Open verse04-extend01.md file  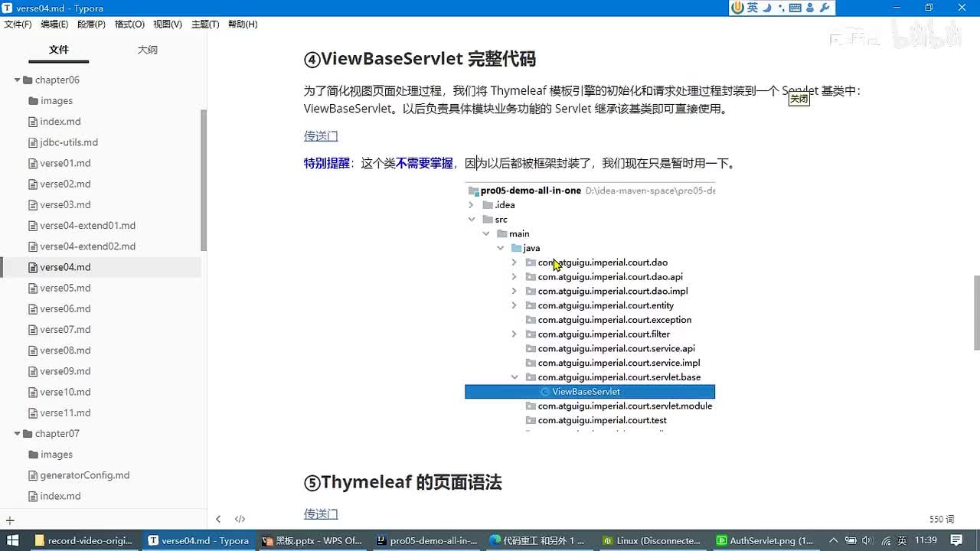click(x=87, y=226)
